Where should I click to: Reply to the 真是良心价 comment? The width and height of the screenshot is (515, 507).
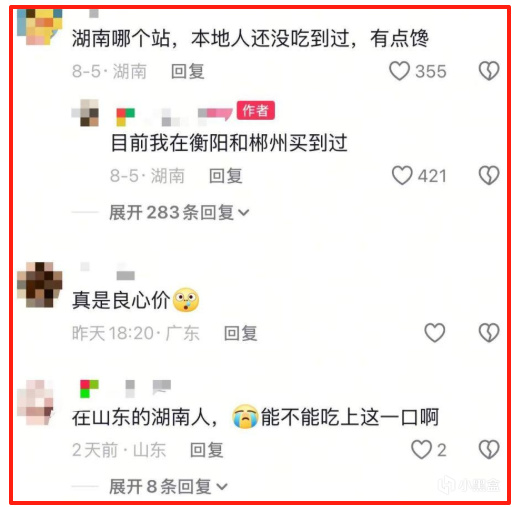click(x=240, y=333)
